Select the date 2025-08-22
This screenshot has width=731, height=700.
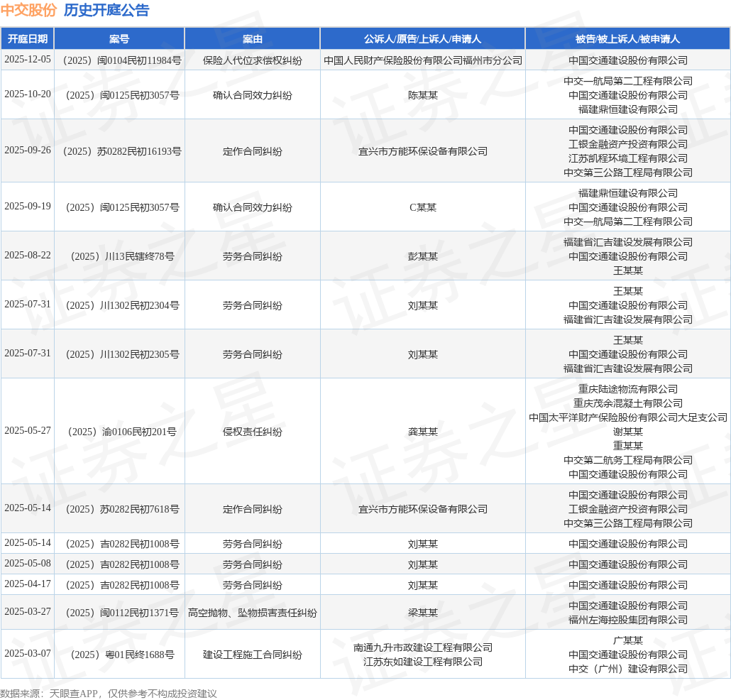click(x=28, y=255)
